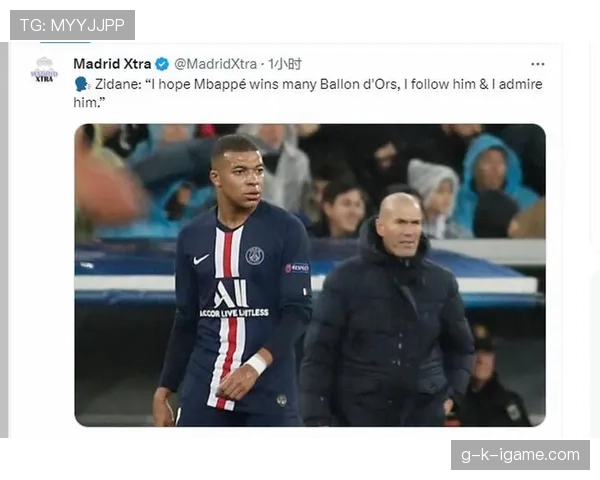Image resolution: width=600 pixels, height=480 pixels.
Task: Click the man in the dark puffer jacket
Action: (x=388, y=314)
